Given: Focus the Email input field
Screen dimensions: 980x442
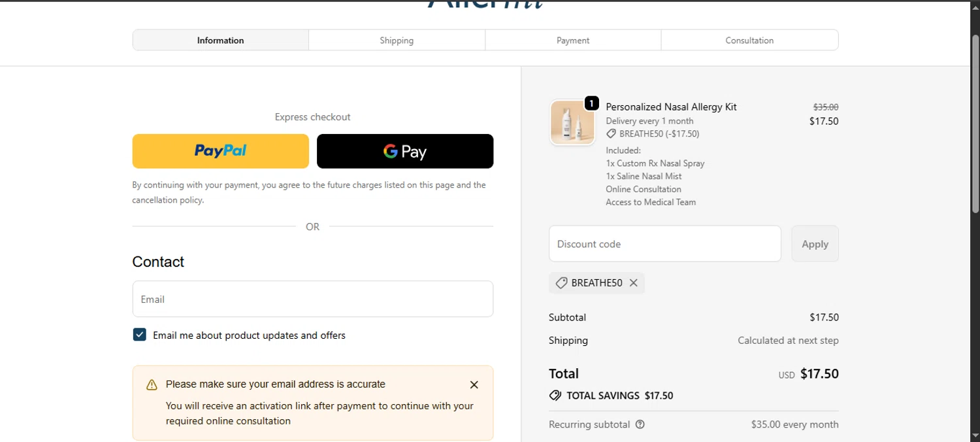Looking at the screenshot, I should click(313, 299).
